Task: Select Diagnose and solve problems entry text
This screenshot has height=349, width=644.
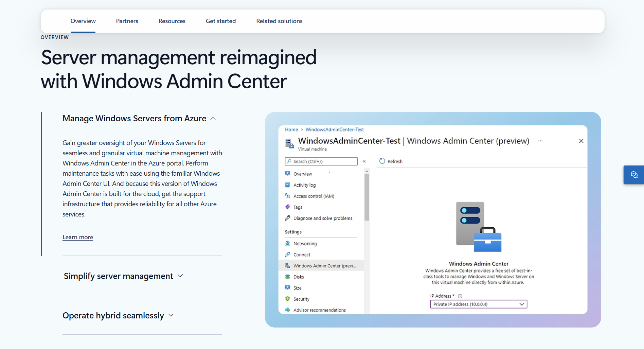Action: pos(323,218)
